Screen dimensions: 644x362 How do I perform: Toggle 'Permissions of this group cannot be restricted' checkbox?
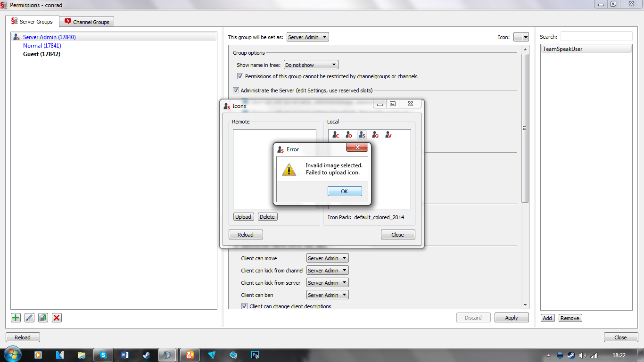tap(240, 76)
